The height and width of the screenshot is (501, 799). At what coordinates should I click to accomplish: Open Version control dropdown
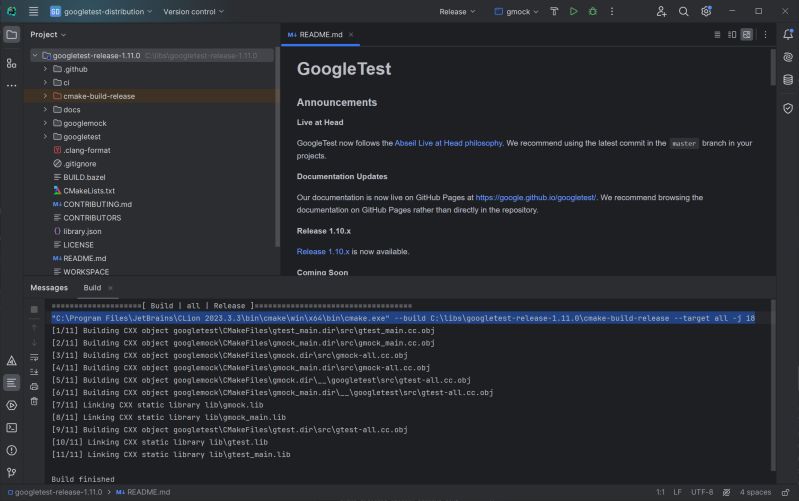point(193,11)
